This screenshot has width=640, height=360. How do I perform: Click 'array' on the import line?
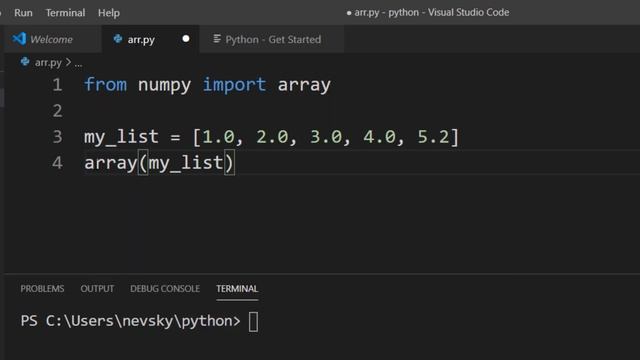pos(304,86)
